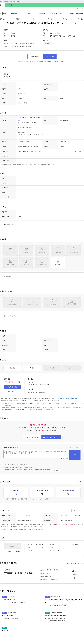Click the 요양보호시설 welfare icon
This screenshot has height=644, width=84.
pyautogui.click(x=42, y=263)
